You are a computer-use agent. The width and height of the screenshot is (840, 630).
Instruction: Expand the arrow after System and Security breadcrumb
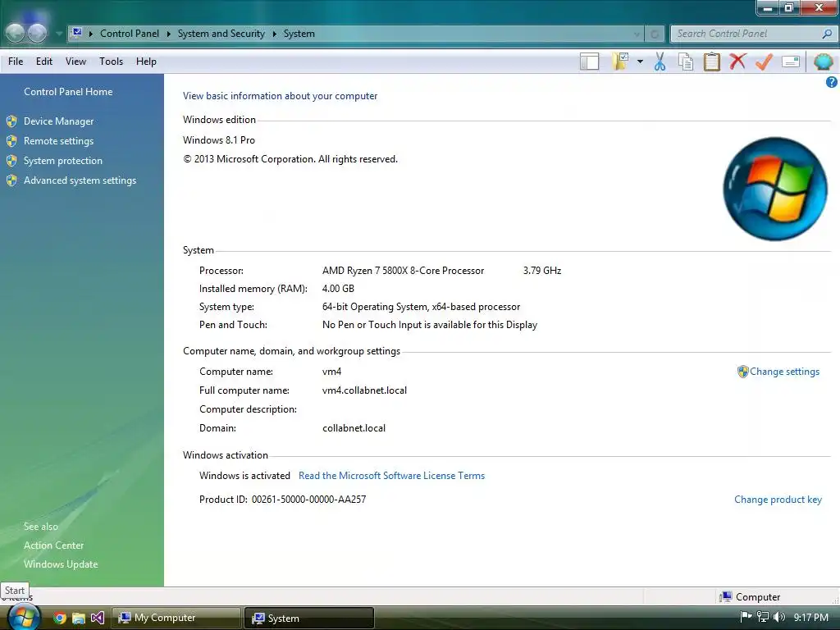point(274,34)
